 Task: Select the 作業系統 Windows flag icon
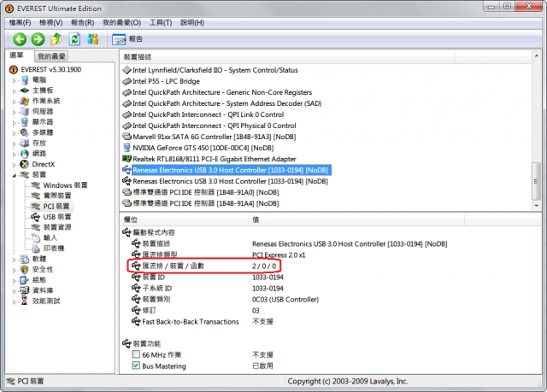pos(25,101)
